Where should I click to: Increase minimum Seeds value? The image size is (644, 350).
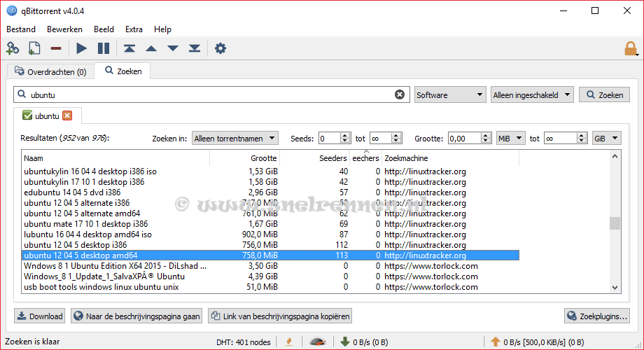[x=345, y=136]
